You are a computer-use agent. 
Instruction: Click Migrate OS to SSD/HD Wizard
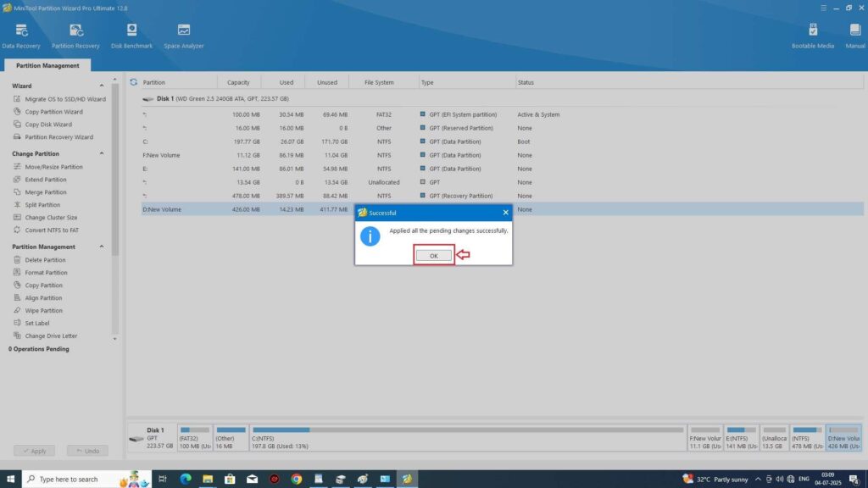[64, 99]
